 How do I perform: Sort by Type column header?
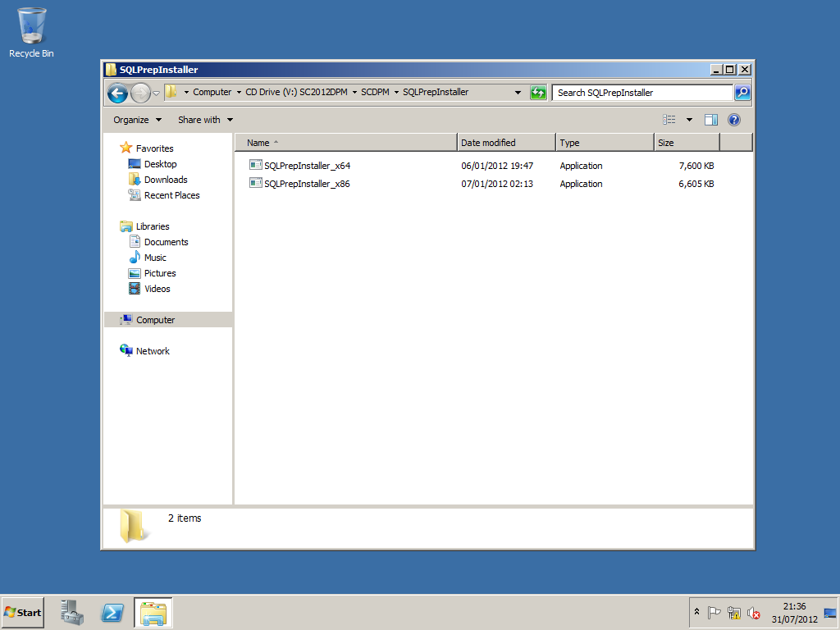[605, 143]
